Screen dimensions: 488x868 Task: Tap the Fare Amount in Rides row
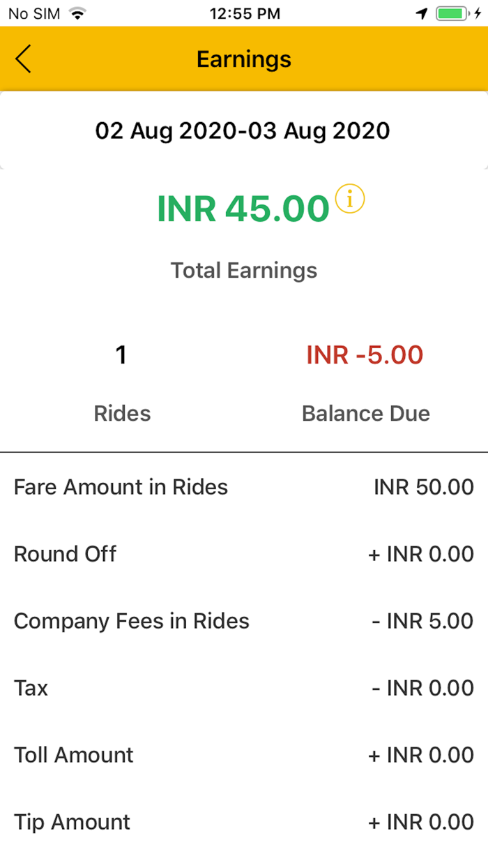[243, 486]
